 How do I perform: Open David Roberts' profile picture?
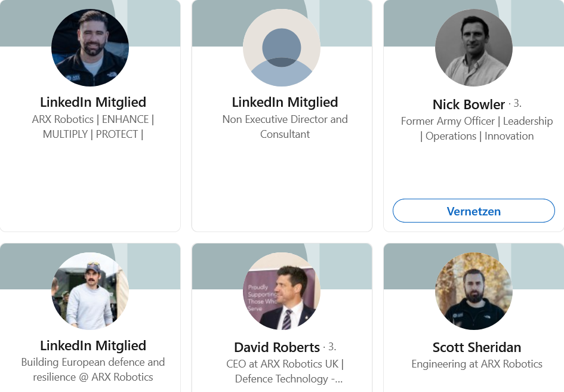[282, 291]
